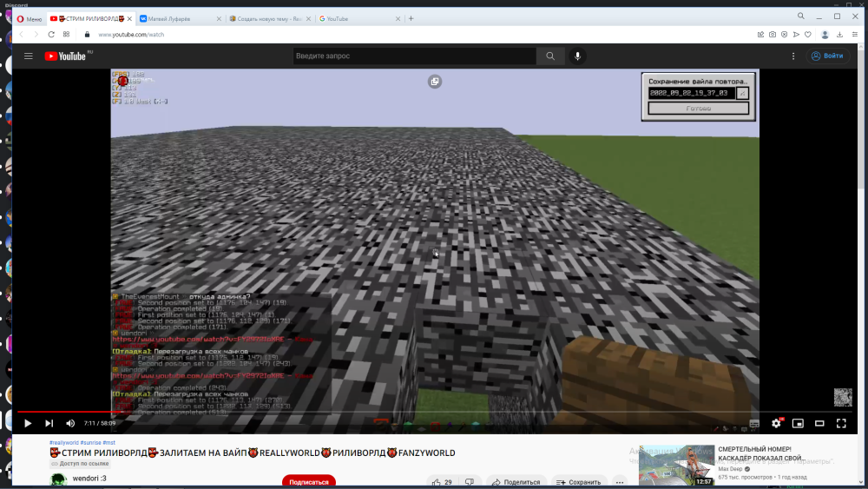Skip to the next video
Viewport: 868px width, 489px height.
tap(49, 423)
